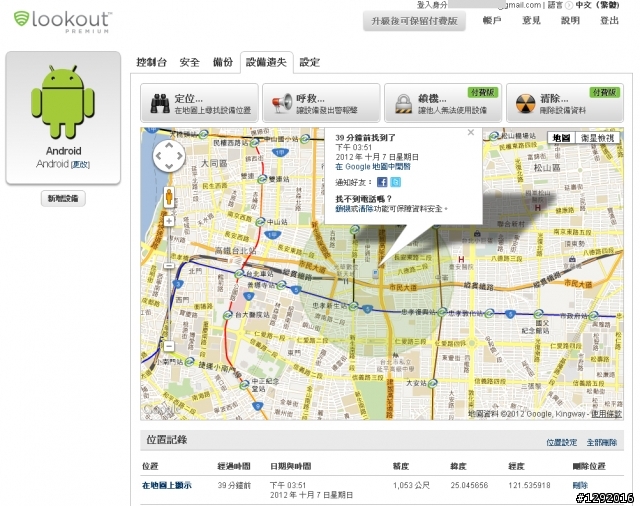Click the Google logo on the map
The height and width of the screenshot is (506, 640).
[160, 409]
